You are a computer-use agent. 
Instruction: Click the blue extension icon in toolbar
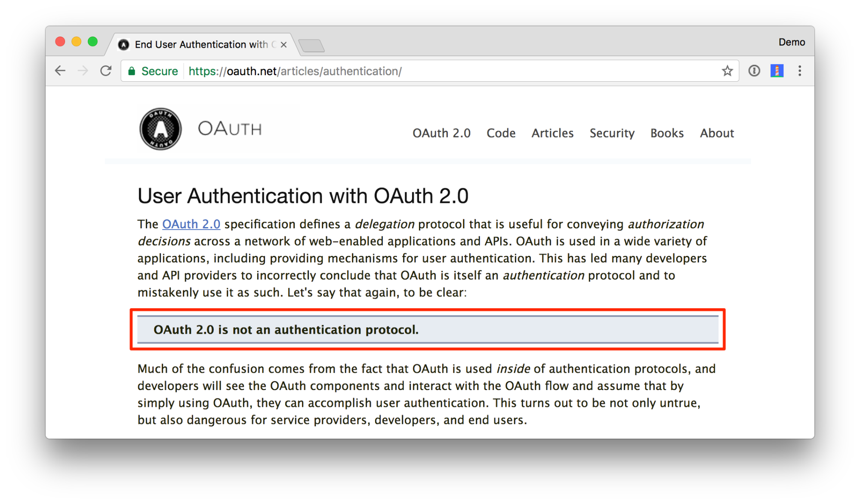[x=775, y=71]
